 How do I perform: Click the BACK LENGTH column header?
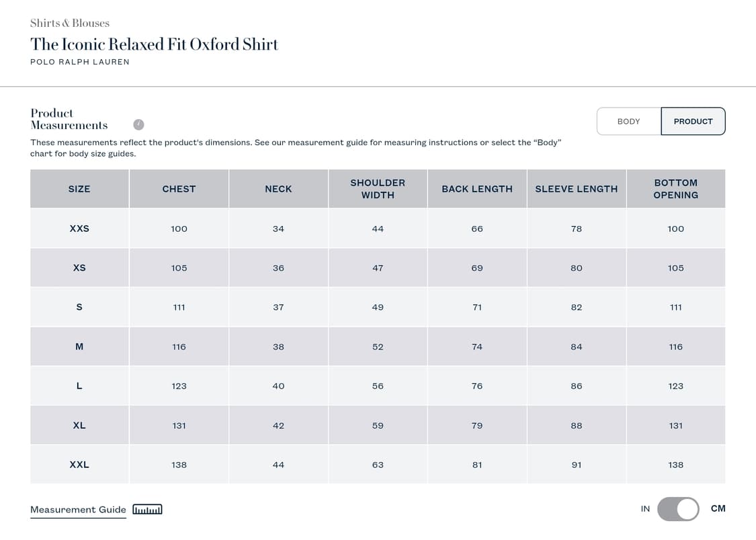coord(477,189)
